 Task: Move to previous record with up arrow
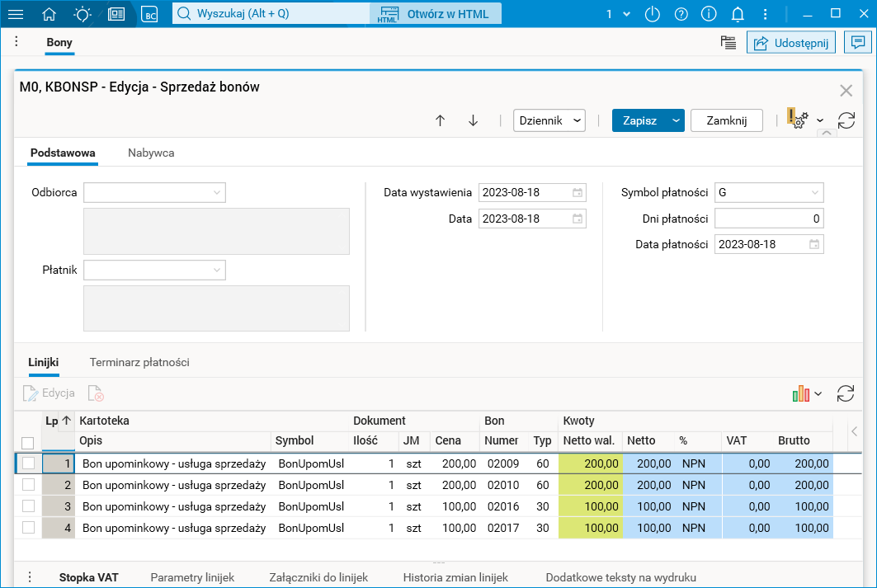[440, 120]
